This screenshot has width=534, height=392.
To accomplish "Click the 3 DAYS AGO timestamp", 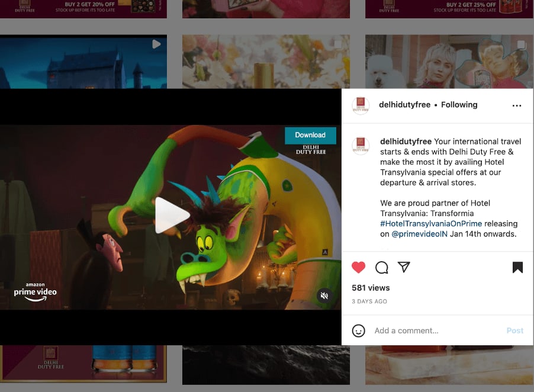I will coord(369,301).
